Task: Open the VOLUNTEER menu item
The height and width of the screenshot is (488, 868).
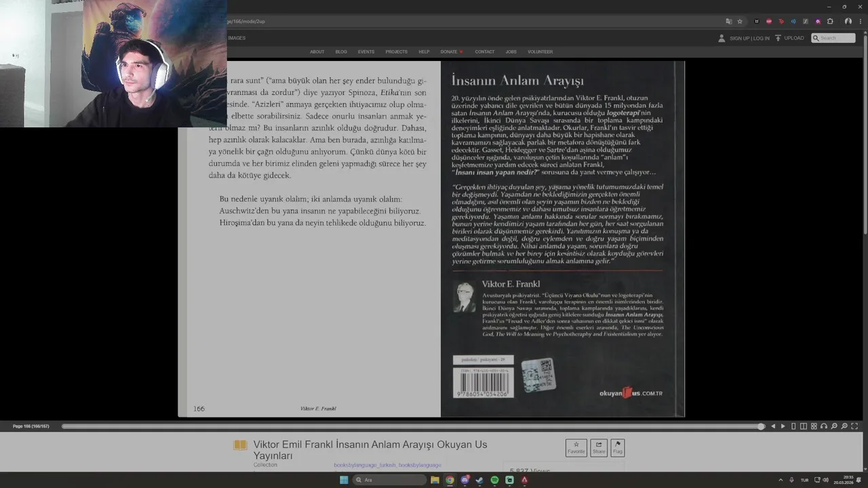Action: tap(540, 52)
